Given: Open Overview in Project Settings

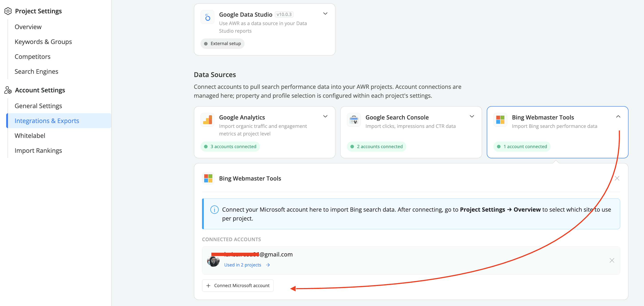Looking at the screenshot, I should coord(28,27).
